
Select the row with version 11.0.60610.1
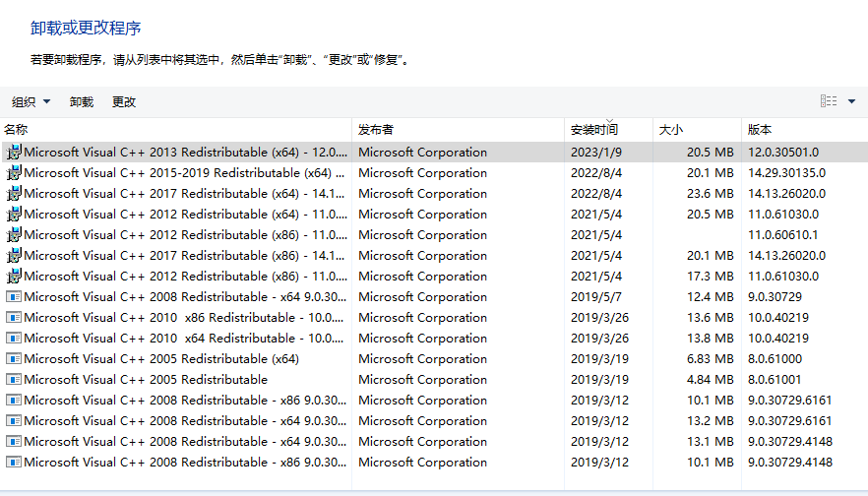coord(434,234)
